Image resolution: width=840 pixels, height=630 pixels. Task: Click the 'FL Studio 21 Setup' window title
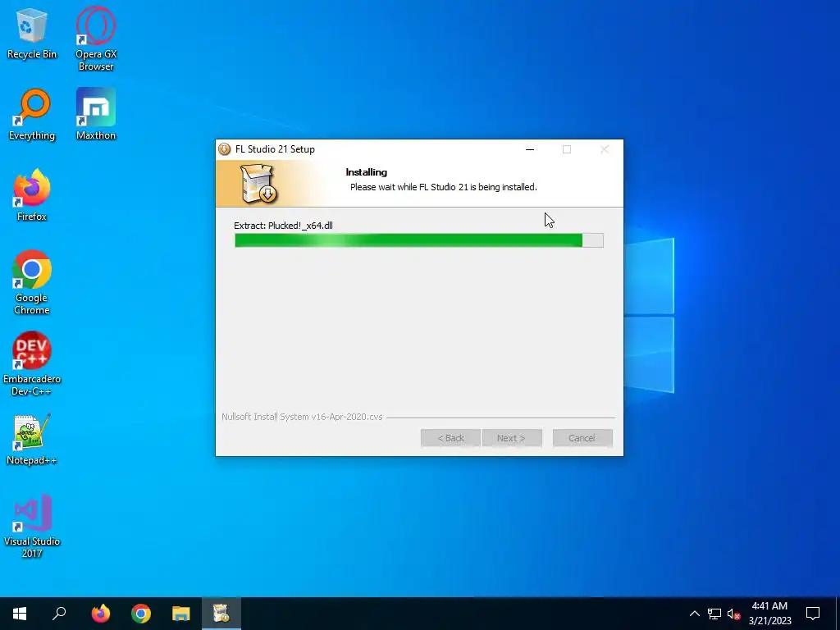276,149
